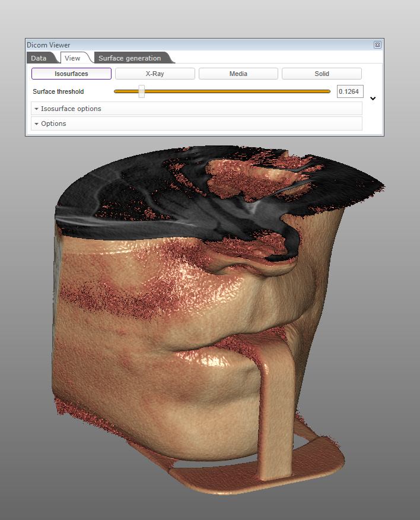Choose Media view mode
The height and width of the screenshot is (520, 420).
[238, 74]
